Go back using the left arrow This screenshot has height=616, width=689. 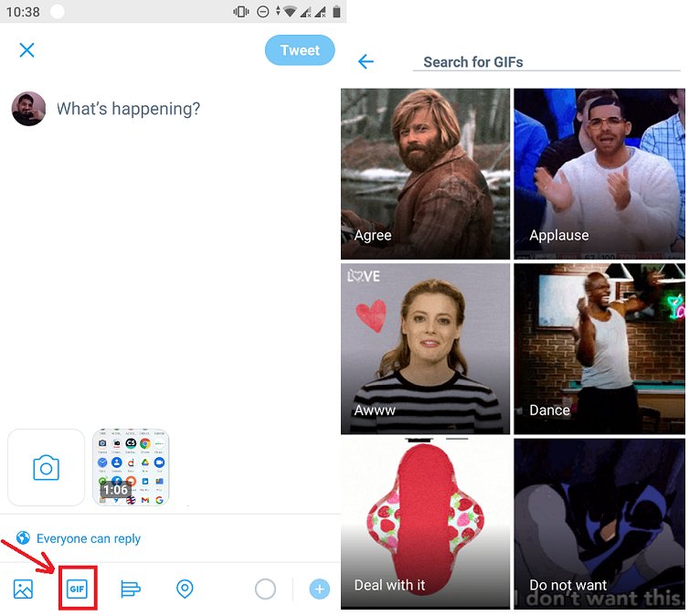(366, 61)
